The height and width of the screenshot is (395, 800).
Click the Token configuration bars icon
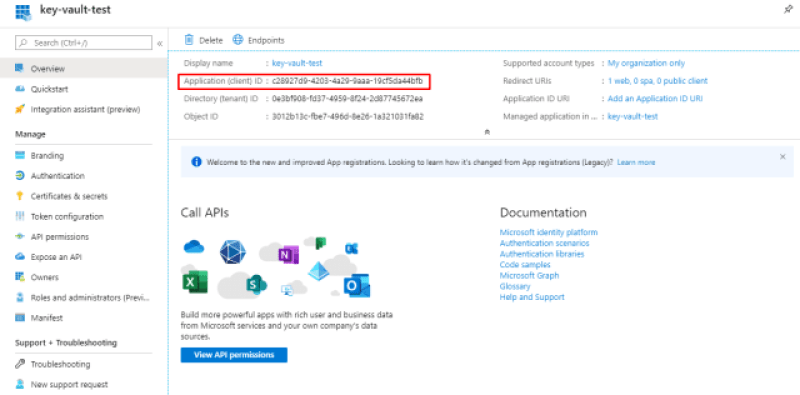(x=20, y=216)
